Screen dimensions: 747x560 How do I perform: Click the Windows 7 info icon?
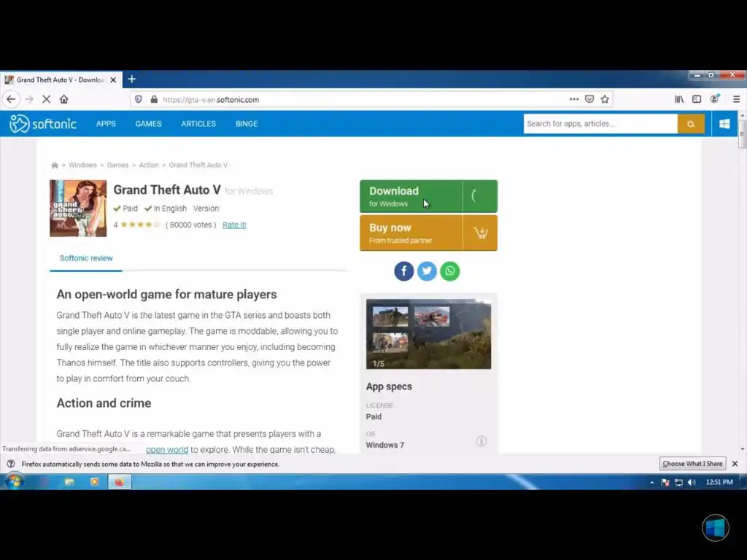click(481, 441)
